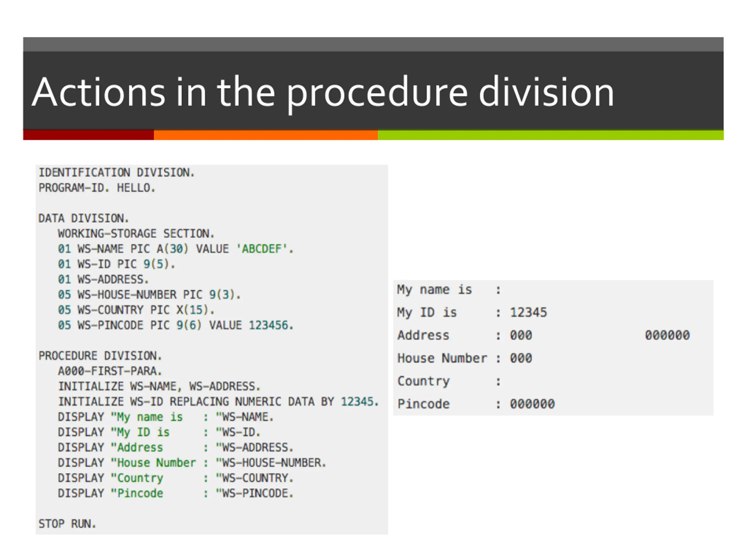The image size is (747, 560).
Task: Click the 'WORKING-STORAGE SECTION.' line
Action: tap(136, 234)
